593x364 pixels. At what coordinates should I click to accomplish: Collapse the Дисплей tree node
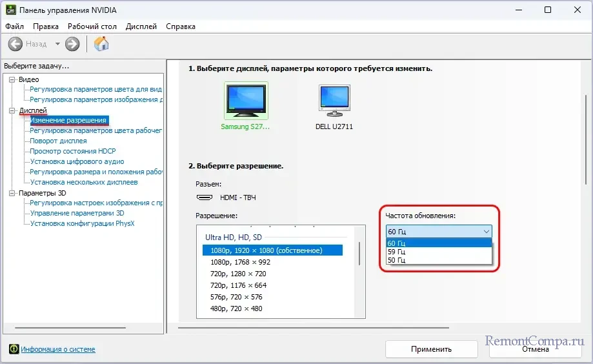[x=12, y=110]
